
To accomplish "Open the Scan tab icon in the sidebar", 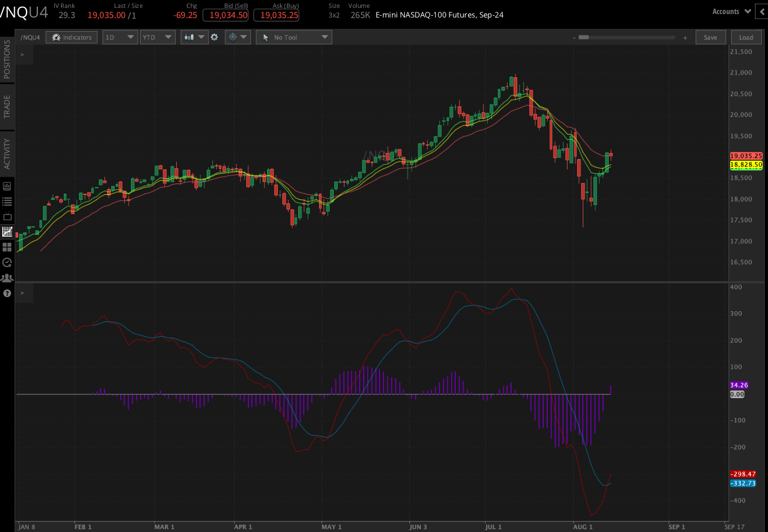I will (8, 186).
